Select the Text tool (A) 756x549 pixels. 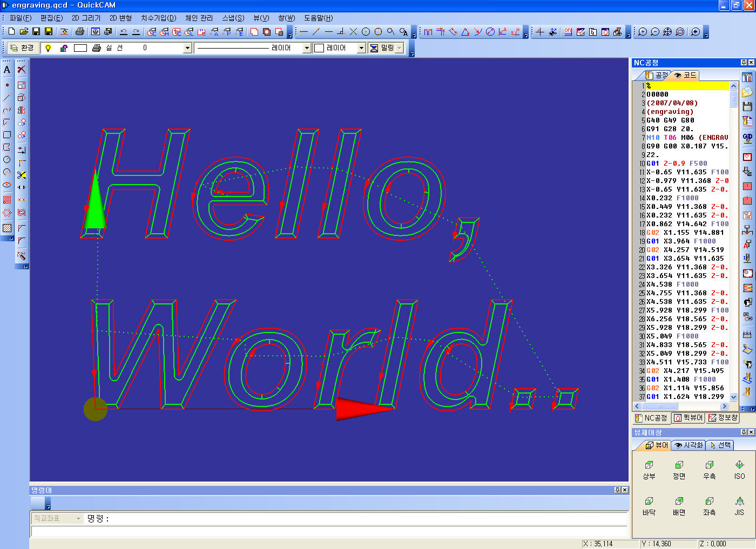7,70
